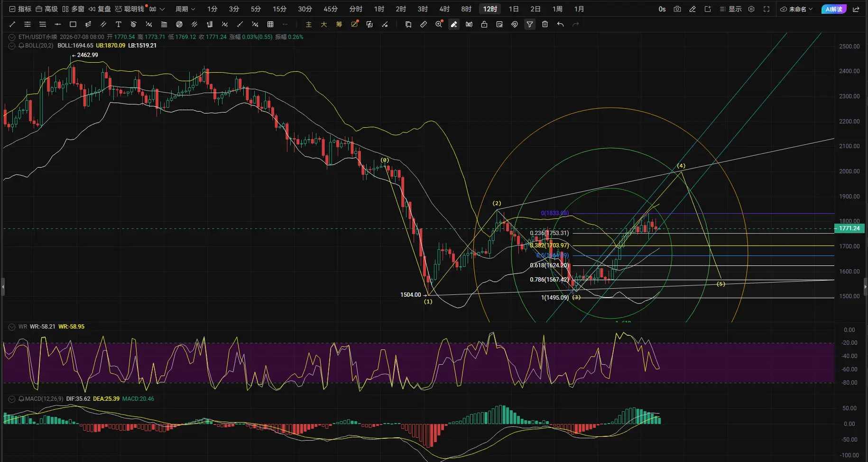Toggle the WR indicator panel circle
This screenshot has height=462, width=868.
pyautogui.click(x=12, y=327)
